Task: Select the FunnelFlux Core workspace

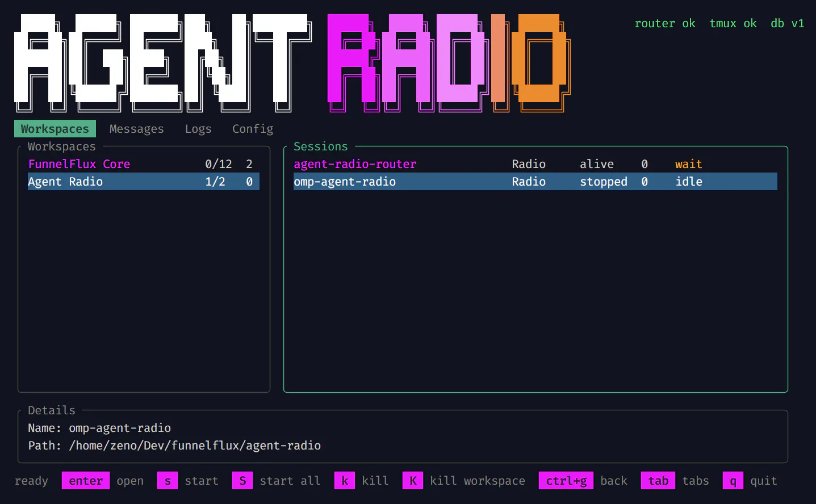Action: coord(144,164)
